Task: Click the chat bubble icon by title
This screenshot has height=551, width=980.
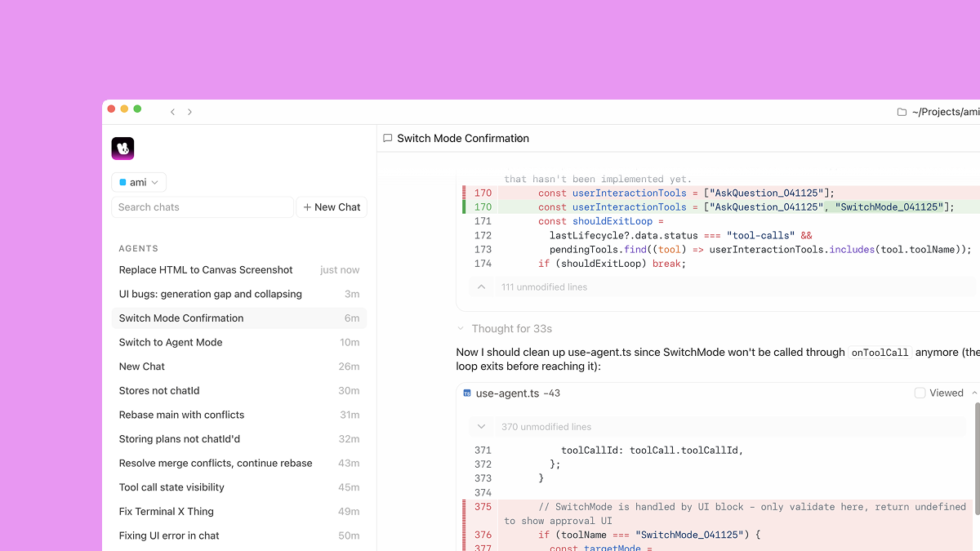Action: point(388,139)
